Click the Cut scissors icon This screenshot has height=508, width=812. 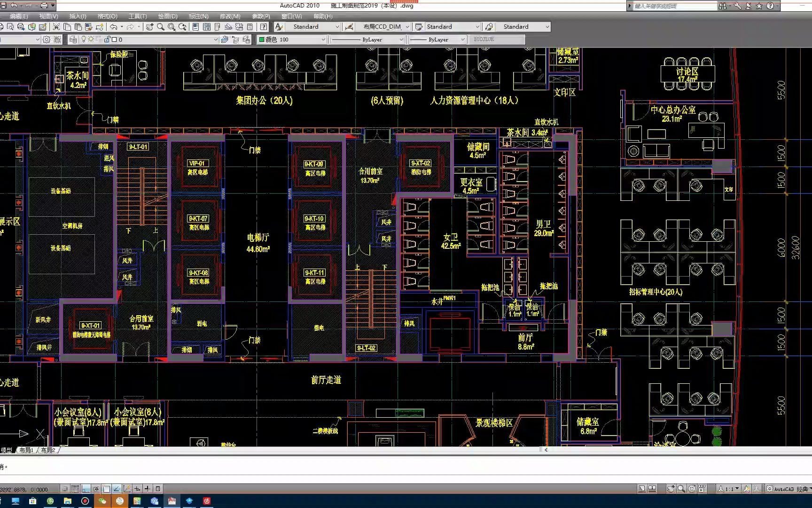click(x=56, y=27)
